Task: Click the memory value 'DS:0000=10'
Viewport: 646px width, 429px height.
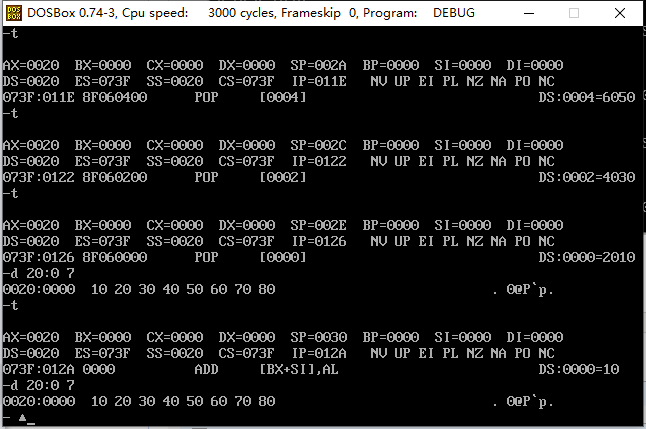Action: point(579,369)
